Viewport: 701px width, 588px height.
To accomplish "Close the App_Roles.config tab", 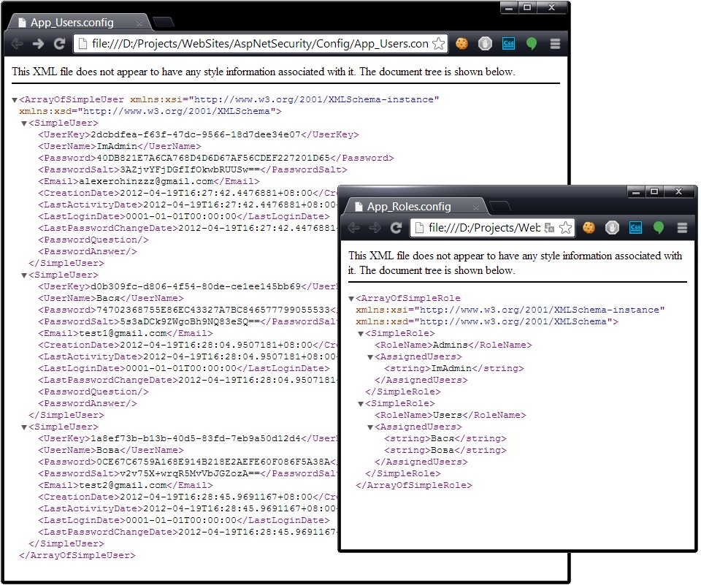I will point(476,207).
